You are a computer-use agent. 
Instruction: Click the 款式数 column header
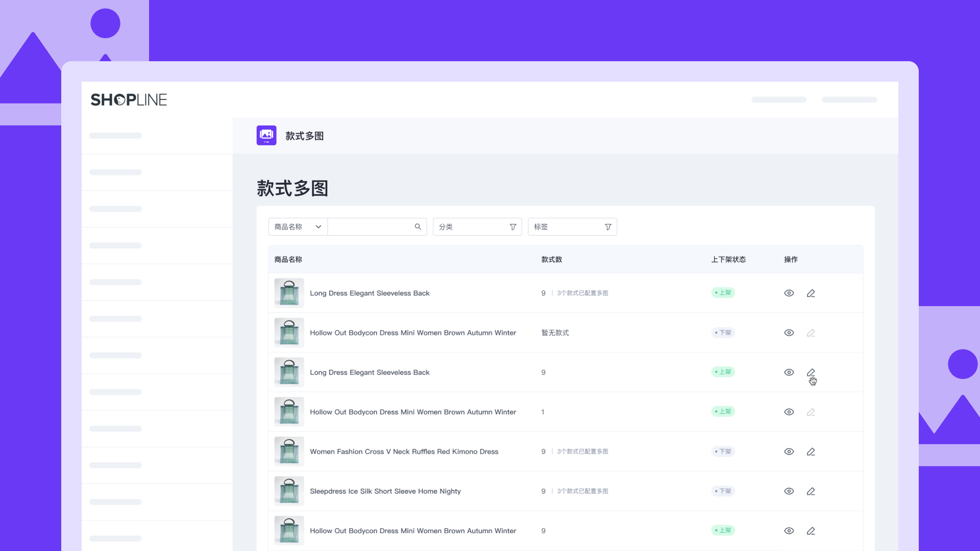tap(551, 260)
